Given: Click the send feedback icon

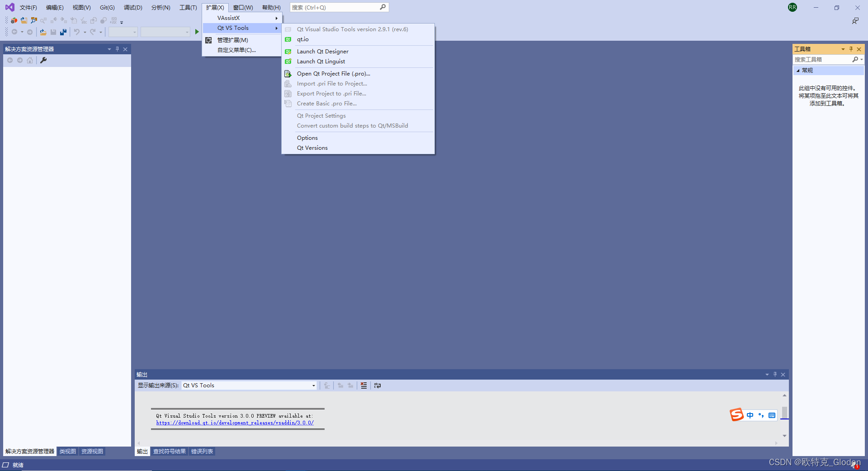Looking at the screenshot, I should (855, 21).
